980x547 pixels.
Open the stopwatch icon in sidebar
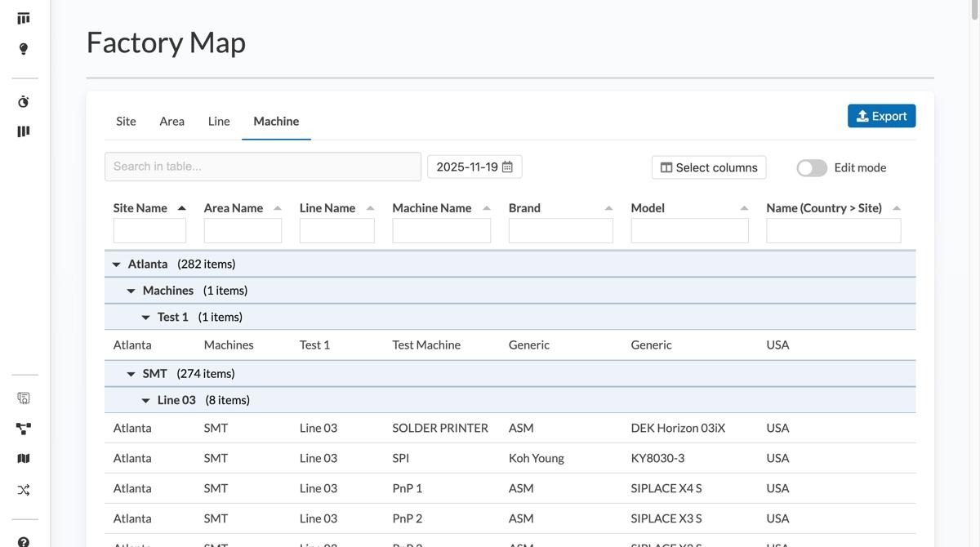pyautogui.click(x=24, y=102)
